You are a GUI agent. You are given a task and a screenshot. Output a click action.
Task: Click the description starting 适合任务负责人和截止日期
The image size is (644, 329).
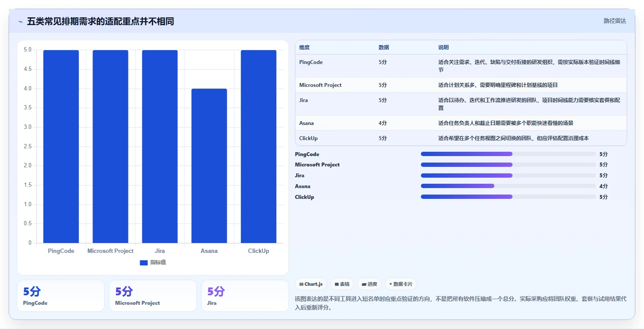click(506, 123)
